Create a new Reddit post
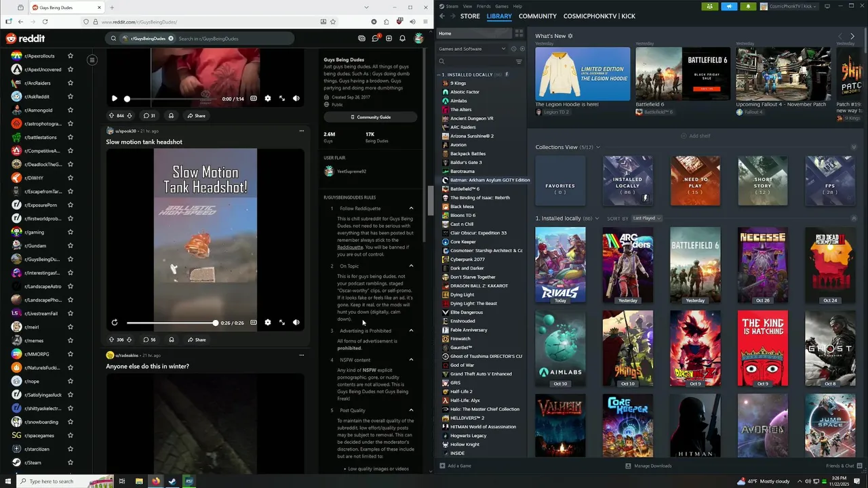This screenshot has width=868, height=488. (389, 39)
